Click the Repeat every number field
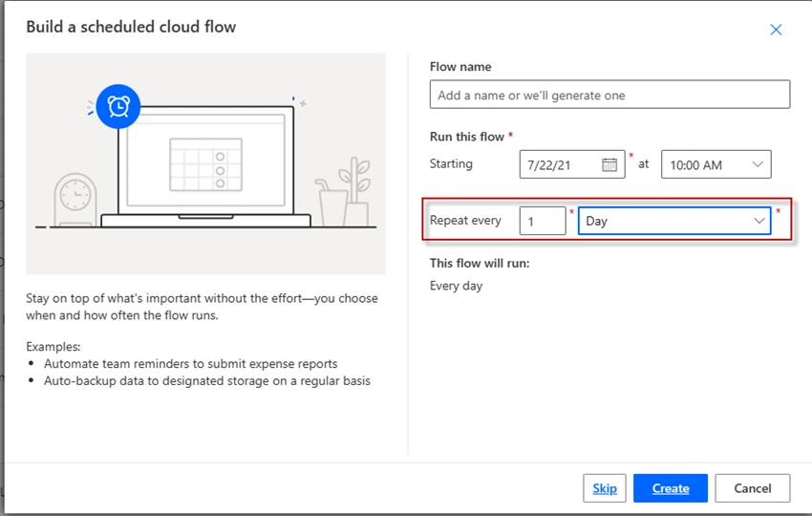 coord(543,221)
